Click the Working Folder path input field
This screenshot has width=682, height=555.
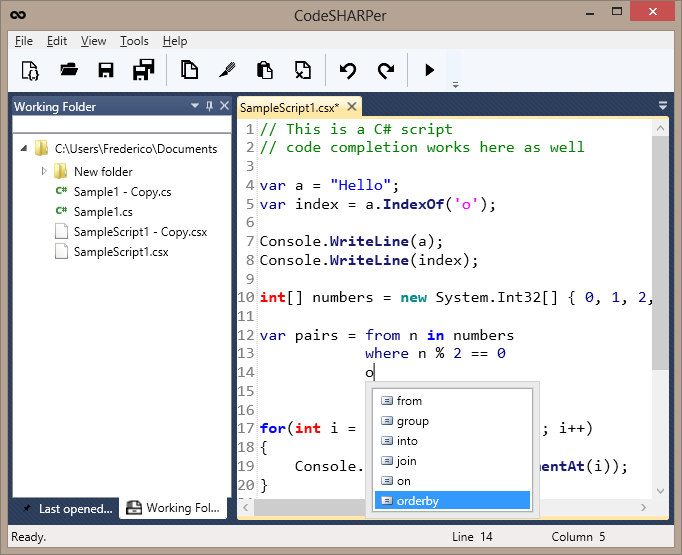tap(122, 125)
